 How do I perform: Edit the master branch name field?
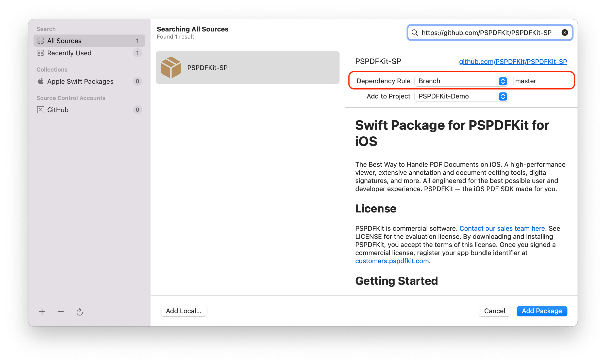[540, 81]
